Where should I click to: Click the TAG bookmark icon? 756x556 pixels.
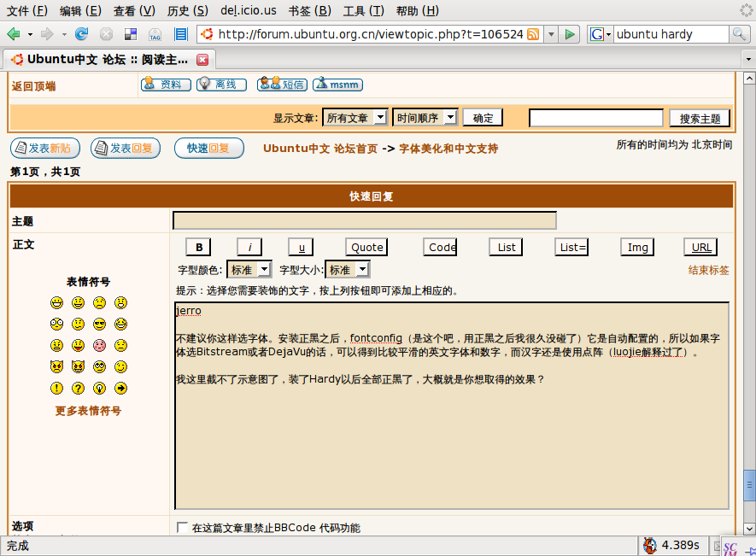point(155,34)
